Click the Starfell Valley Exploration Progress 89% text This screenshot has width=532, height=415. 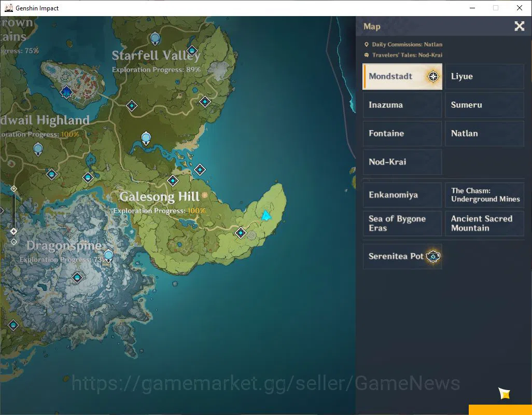[x=156, y=70]
